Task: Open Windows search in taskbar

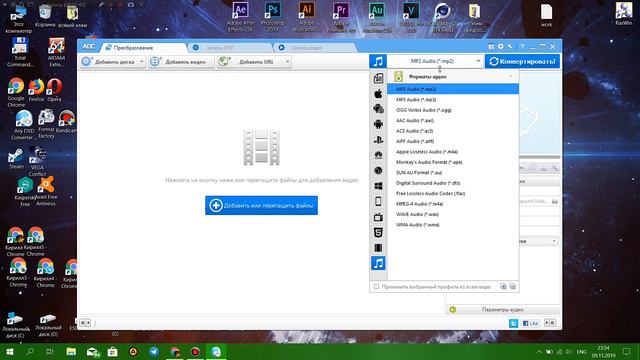Action: 30,351
